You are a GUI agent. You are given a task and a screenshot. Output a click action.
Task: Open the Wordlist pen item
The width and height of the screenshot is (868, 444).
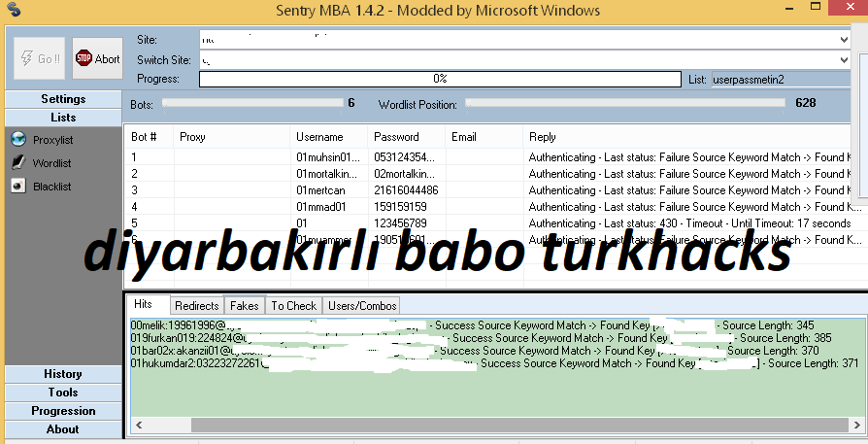pyautogui.click(x=42, y=163)
